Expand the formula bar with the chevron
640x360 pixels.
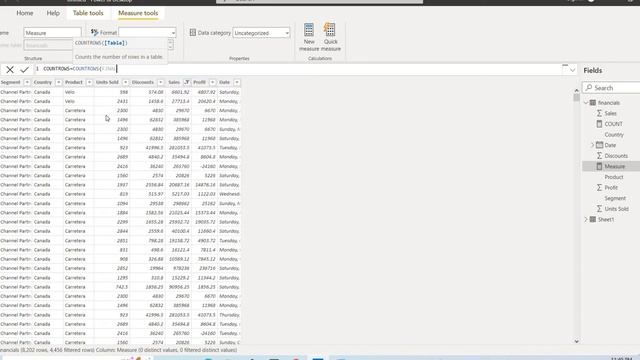click(573, 70)
